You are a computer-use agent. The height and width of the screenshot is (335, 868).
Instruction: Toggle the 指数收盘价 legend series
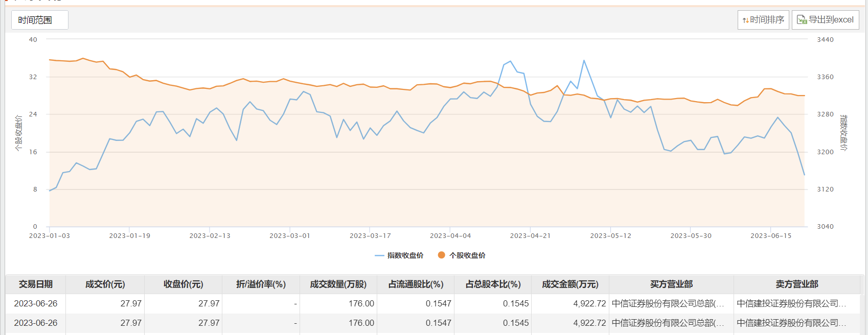pos(399,255)
